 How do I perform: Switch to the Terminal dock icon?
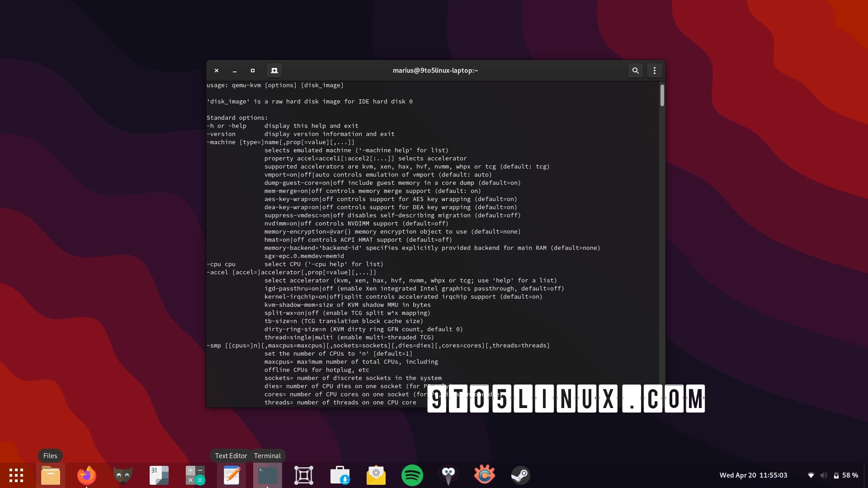coord(267,475)
